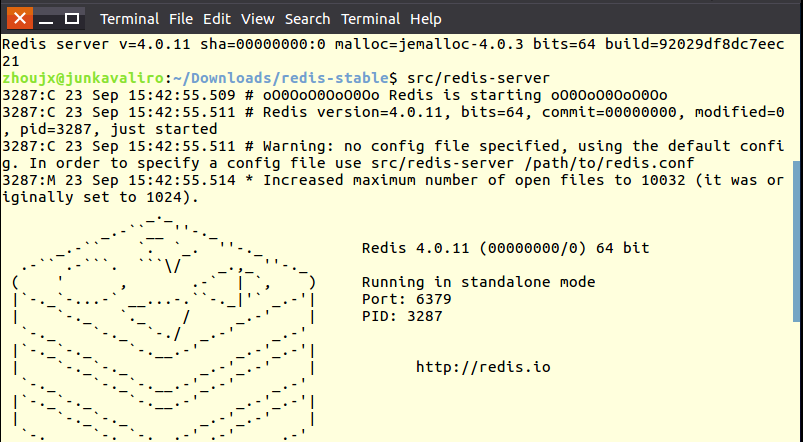Click the 'Port: 6379' line
Image resolution: width=803 pixels, height=442 pixels.
click(407, 299)
